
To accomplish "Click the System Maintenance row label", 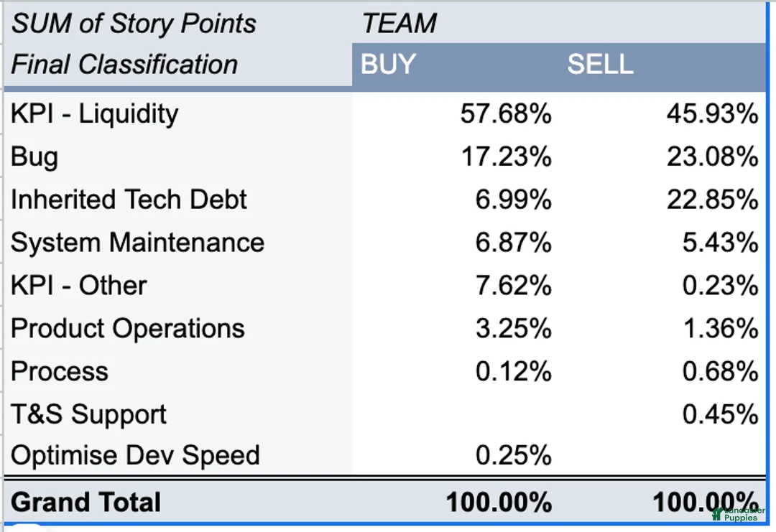I will tap(137, 243).
